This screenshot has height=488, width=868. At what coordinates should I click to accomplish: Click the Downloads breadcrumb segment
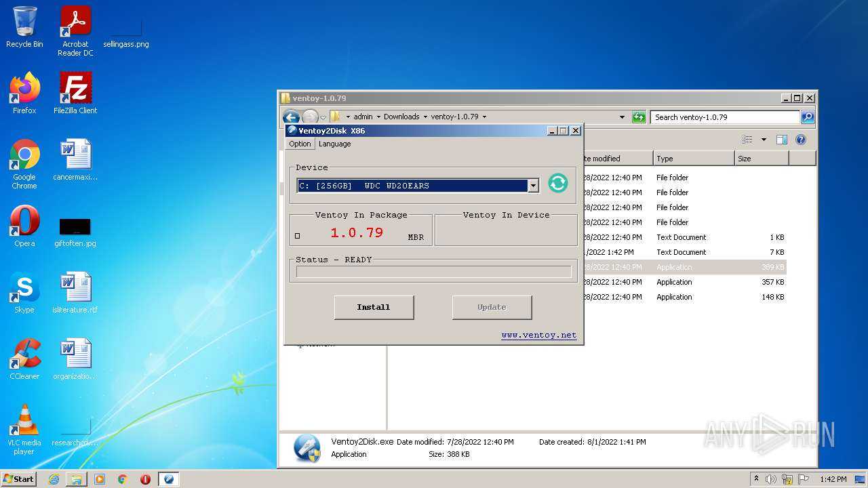401,117
